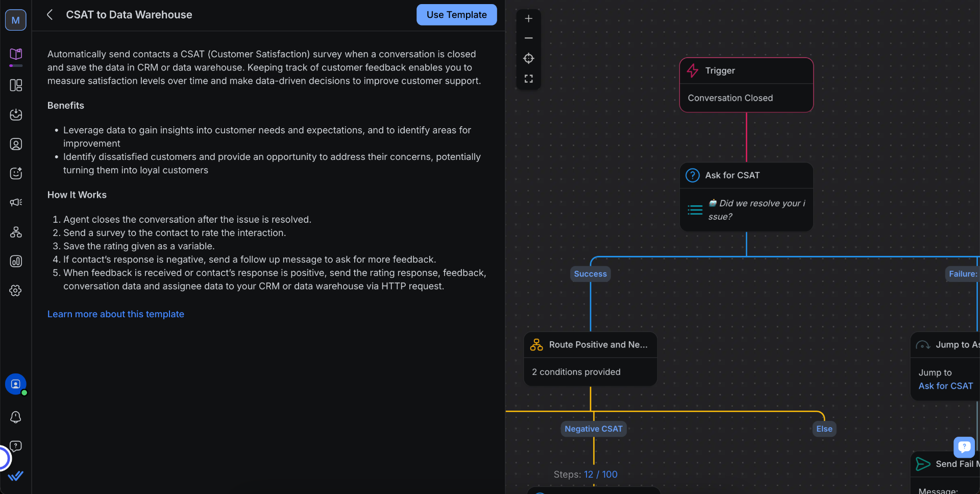
Task: Open Learn more about this template link
Action: pyautogui.click(x=116, y=314)
